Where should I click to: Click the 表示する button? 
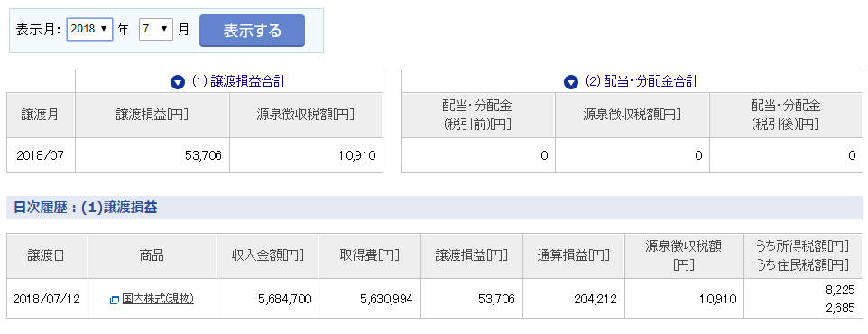252,31
